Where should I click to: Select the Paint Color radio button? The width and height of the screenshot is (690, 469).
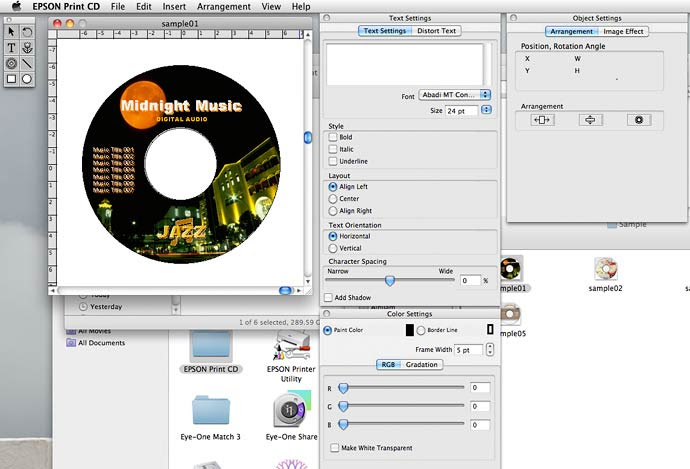tap(327, 330)
